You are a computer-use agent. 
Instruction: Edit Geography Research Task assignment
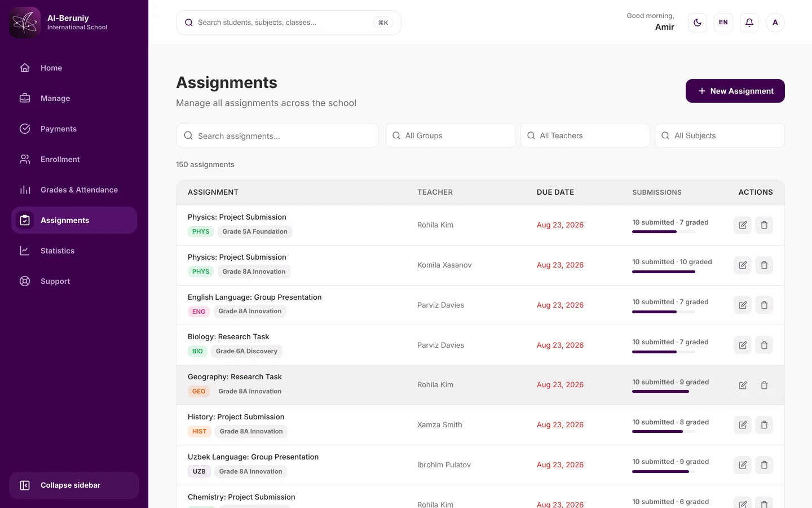pyautogui.click(x=743, y=385)
